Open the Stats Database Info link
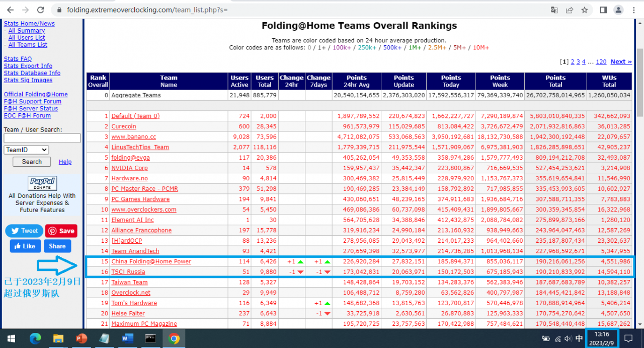The height and width of the screenshot is (348, 644). pos(32,73)
